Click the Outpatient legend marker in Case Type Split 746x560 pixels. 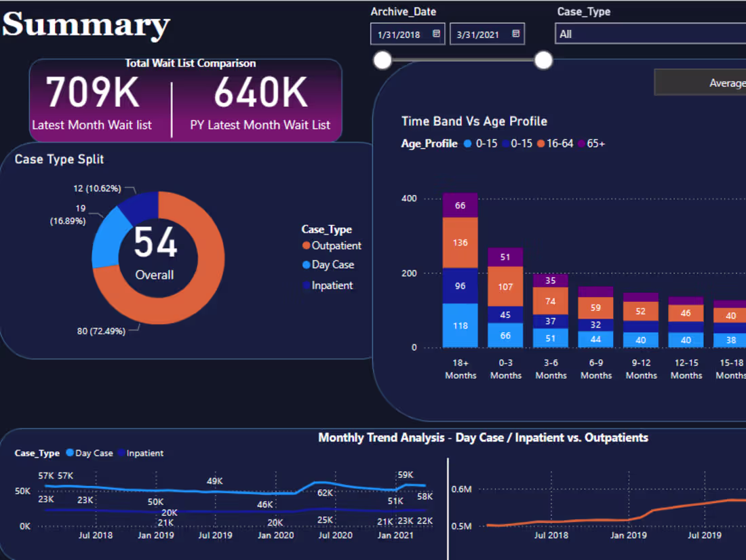tap(307, 245)
